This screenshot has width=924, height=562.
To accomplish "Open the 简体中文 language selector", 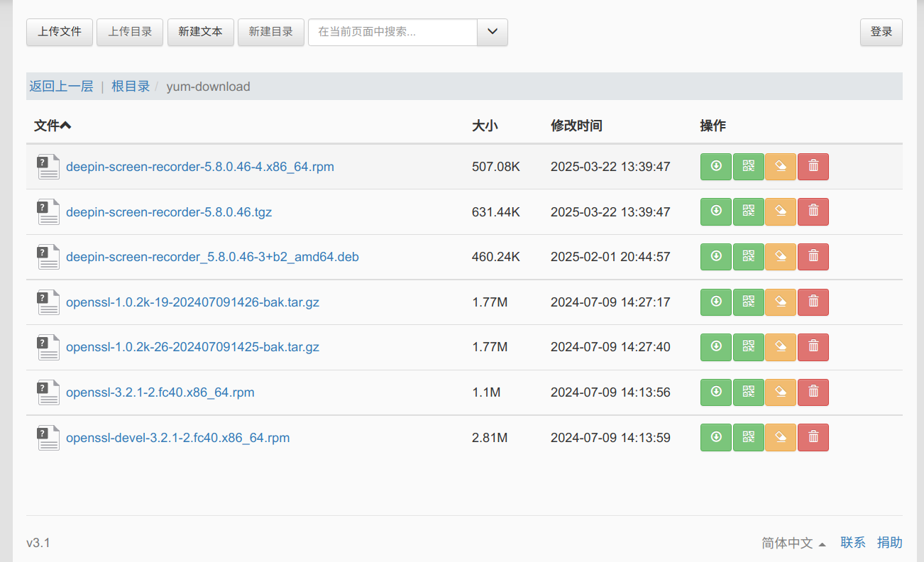I will point(793,543).
